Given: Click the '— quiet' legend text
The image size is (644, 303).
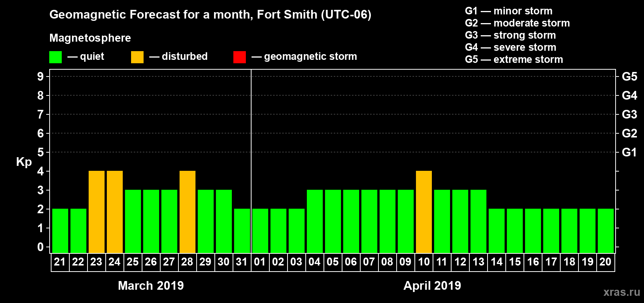Looking at the screenshot, I should [86, 57].
